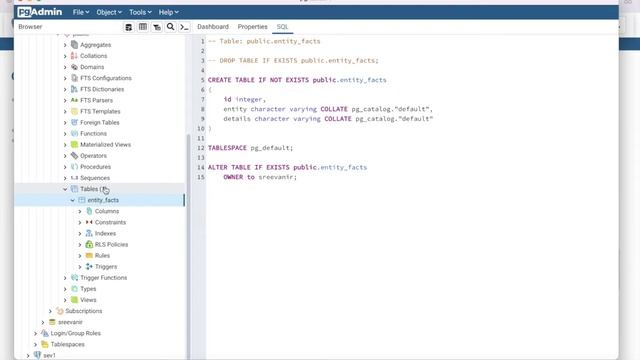Image resolution: width=640 pixels, height=360 pixels.
Task: Click the Sequences node icon
Action: coord(74,178)
